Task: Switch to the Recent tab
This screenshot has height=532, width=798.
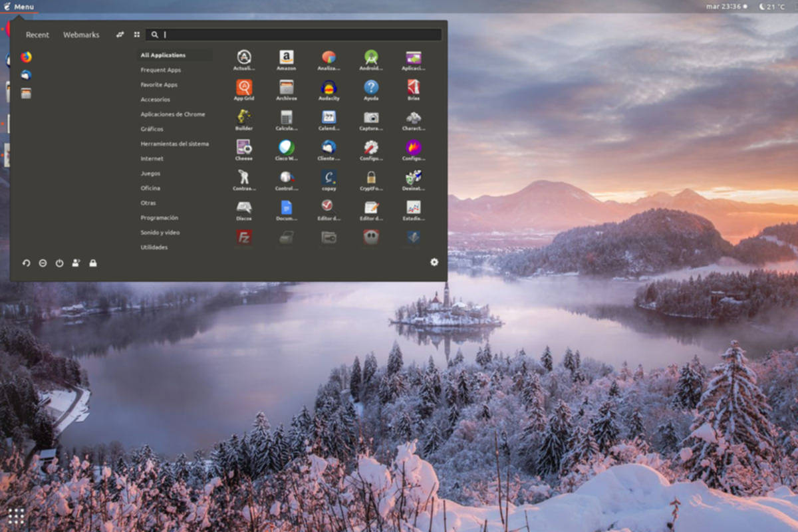Action: coord(37,35)
